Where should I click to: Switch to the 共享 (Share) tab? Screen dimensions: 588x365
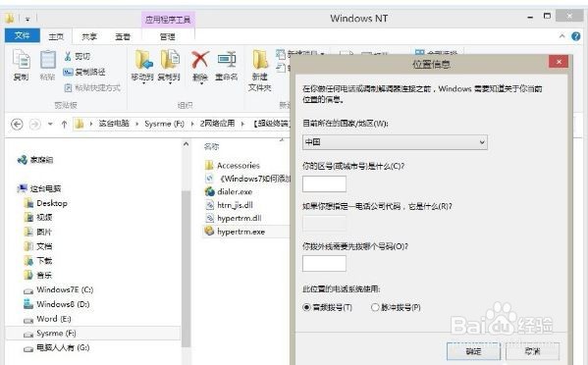(89, 36)
